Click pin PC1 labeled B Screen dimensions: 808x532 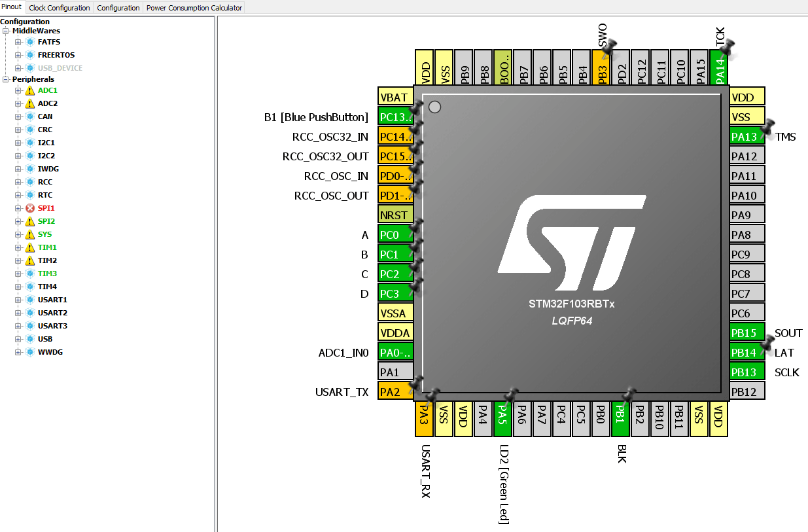[x=396, y=255]
